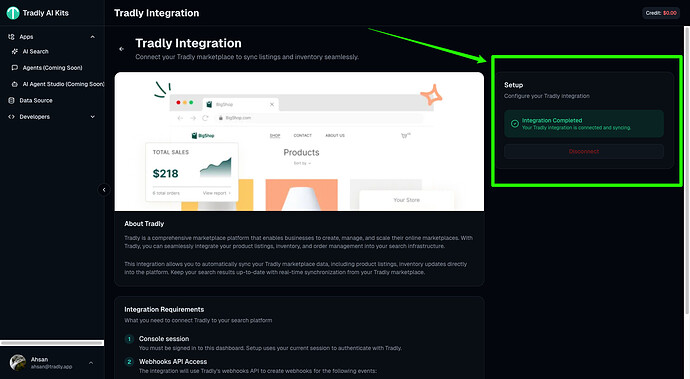The width and height of the screenshot is (690, 379).
Task: Click the Setup panel heading
Action: 514,85
